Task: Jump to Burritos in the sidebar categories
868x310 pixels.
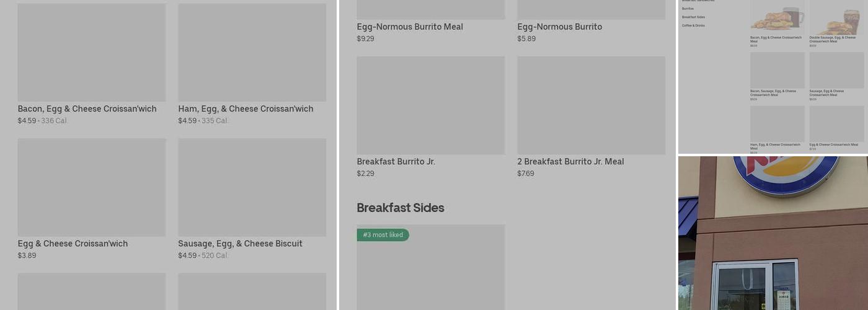Action: (688, 9)
